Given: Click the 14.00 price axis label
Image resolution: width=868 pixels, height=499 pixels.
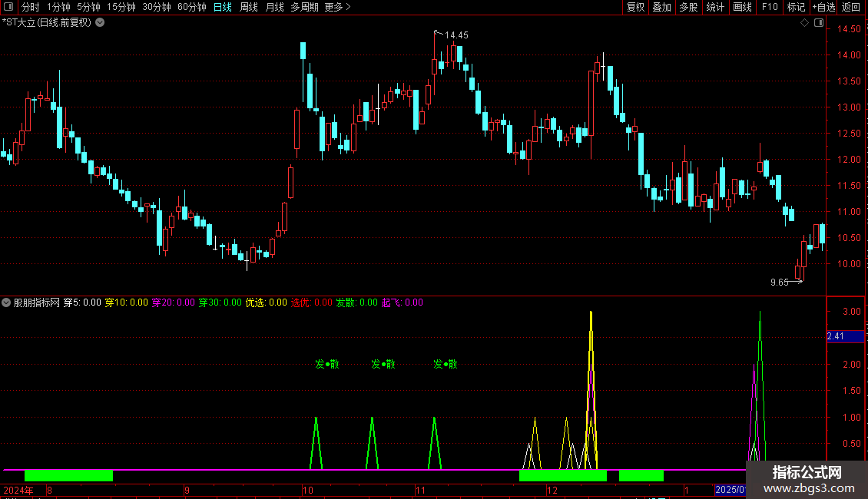Looking at the screenshot, I should [x=849, y=55].
